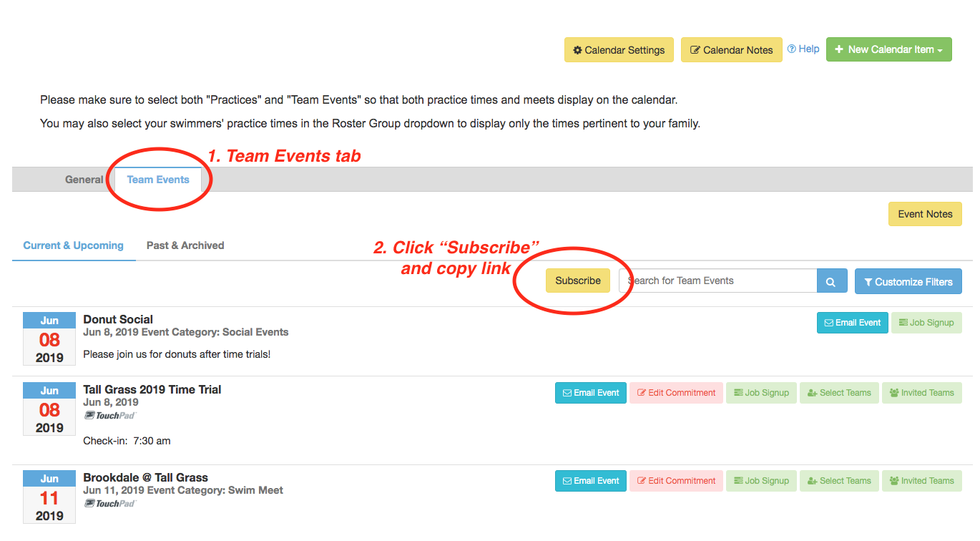Click the Event Notes button

click(x=925, y=214)
